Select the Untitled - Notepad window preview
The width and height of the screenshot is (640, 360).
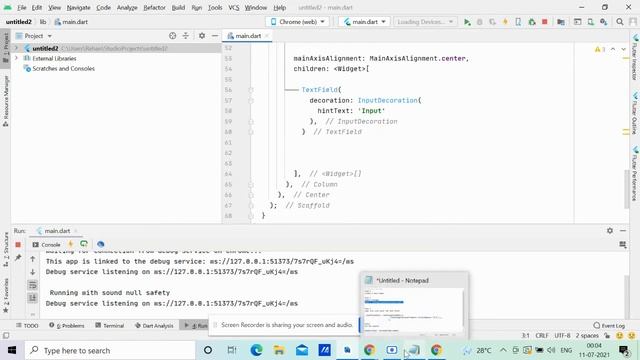pyautogui.click(x=414, y=305)
